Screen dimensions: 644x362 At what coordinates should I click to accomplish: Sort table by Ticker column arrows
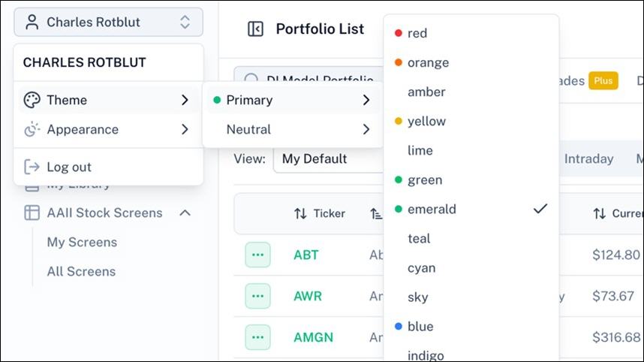coord(300,213)
